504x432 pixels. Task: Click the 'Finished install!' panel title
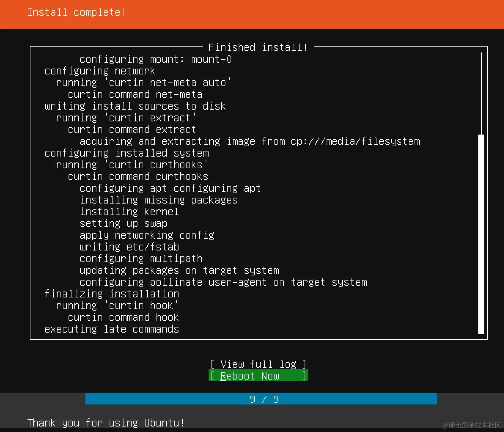(258, 47)
